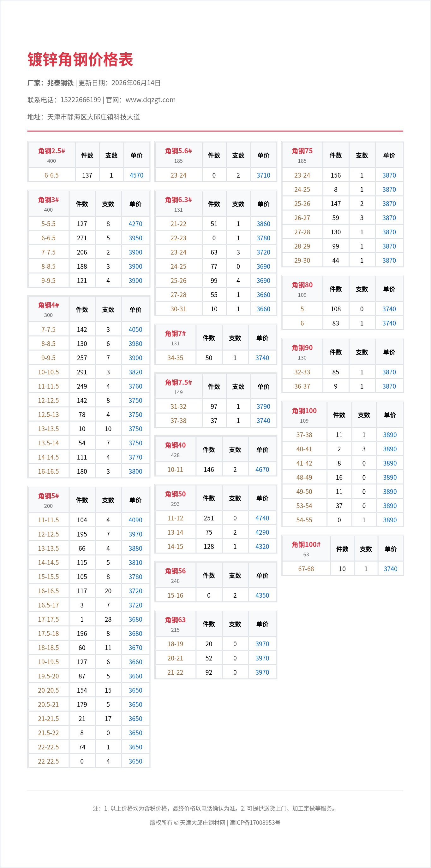Select the 21.5-22 spec cell
Image resolution: width=431 pixels, height=868 pixels.
click(49, 733)
